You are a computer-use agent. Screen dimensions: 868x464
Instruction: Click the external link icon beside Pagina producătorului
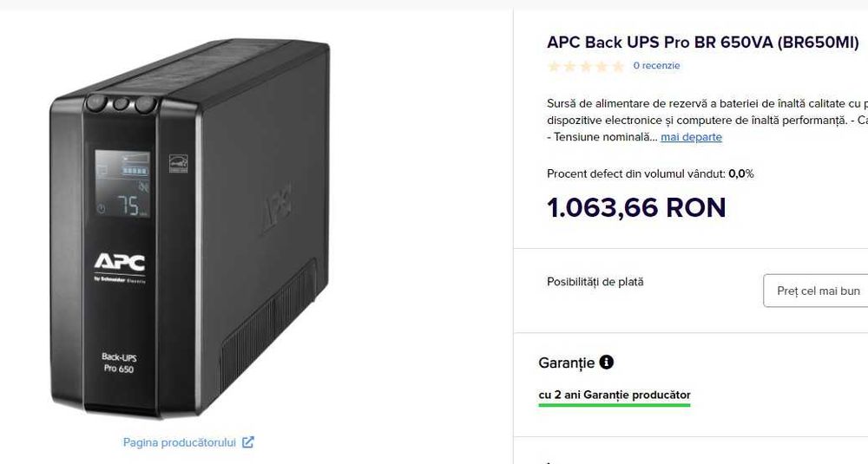pyautogui.click(x=248, y=442)
